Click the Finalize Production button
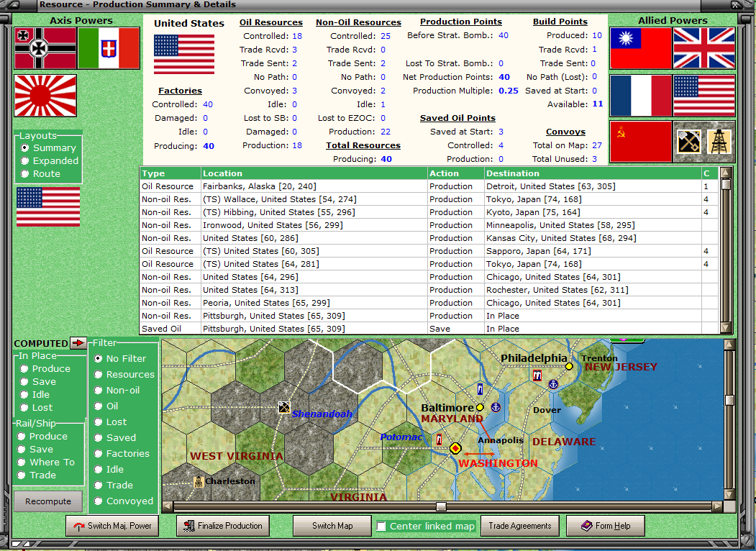The width and height of the screenshot is (756, 551). (223, 526)
